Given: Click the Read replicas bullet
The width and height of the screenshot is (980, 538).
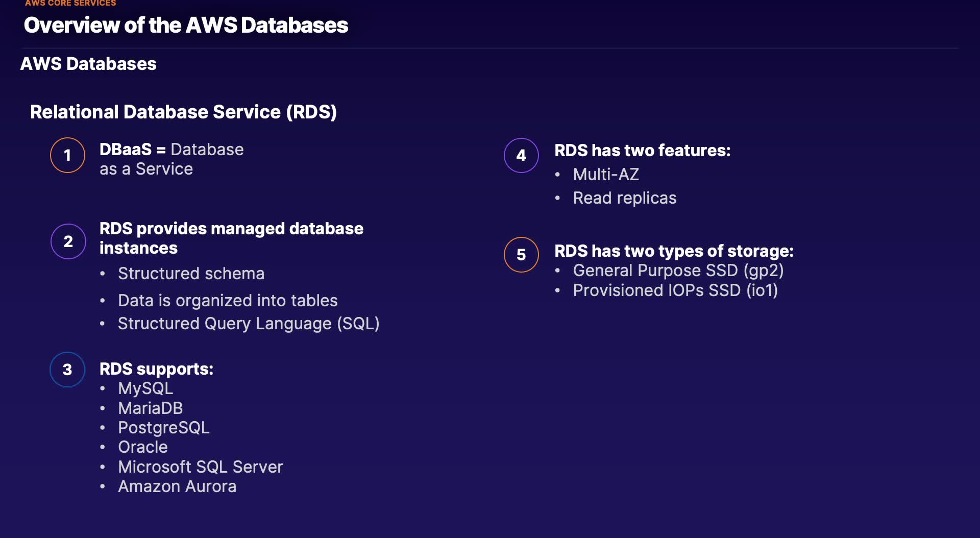Looking at the screenshot, I should point(624,198).
